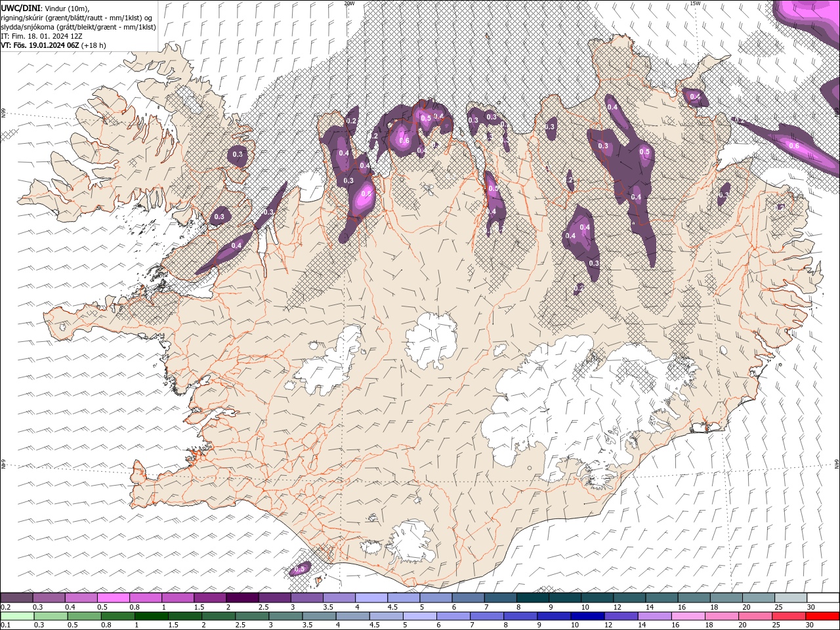The image size is (840, 630).
Task: Select the deep blue 10–12 swatch, lower scale
Action: (587, 616)
